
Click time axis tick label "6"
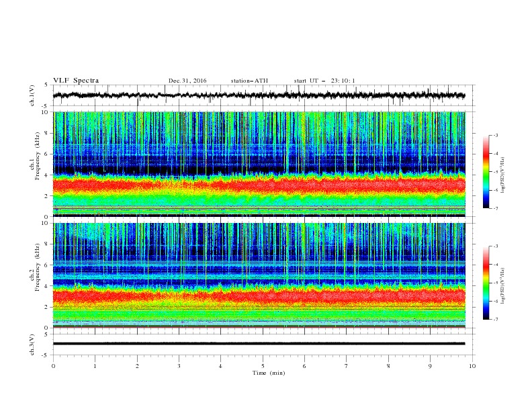[x=304, y=366]
